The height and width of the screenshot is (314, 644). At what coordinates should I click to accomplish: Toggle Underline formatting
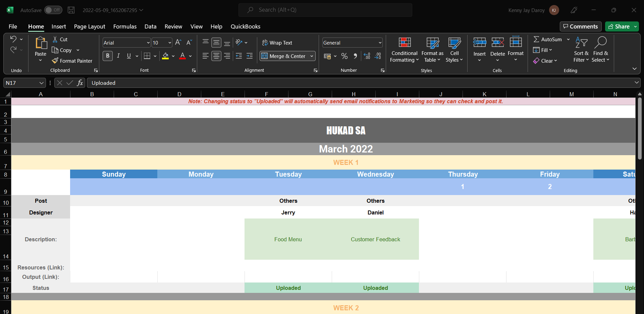pos(129,56)
